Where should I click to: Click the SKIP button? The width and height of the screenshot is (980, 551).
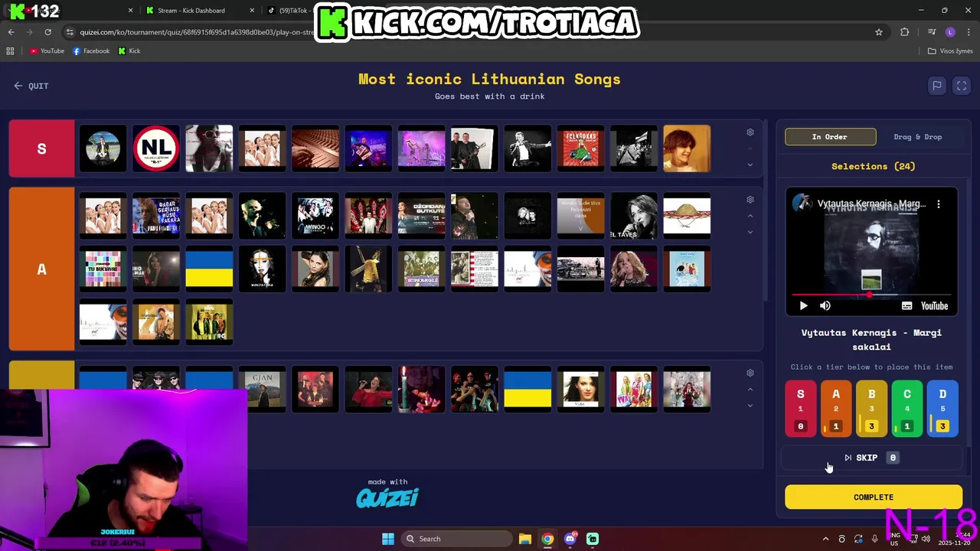(871, 458)
